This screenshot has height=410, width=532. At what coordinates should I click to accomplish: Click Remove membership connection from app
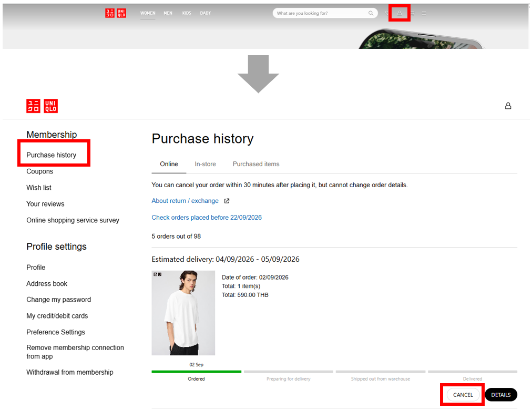75,352
